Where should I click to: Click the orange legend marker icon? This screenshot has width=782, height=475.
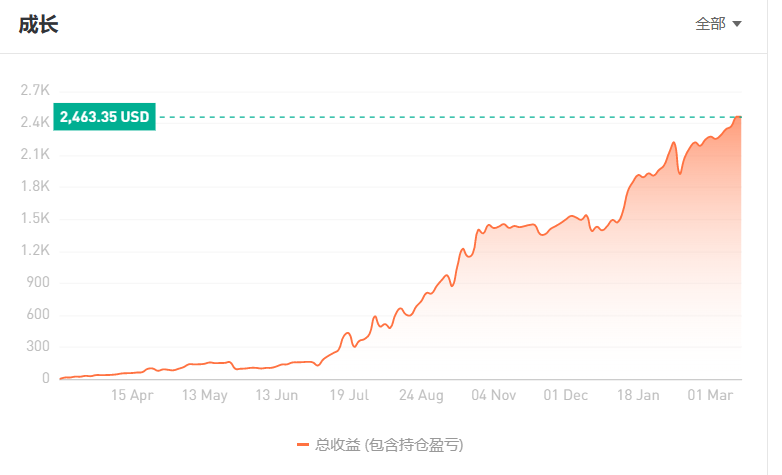pyautogui.click(x=303, y=445)
